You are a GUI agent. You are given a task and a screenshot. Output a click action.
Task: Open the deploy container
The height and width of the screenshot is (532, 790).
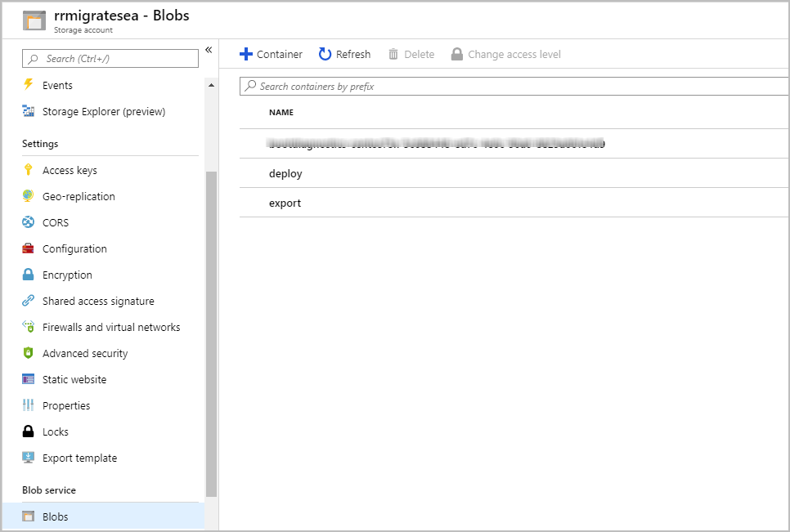(285, 173)
